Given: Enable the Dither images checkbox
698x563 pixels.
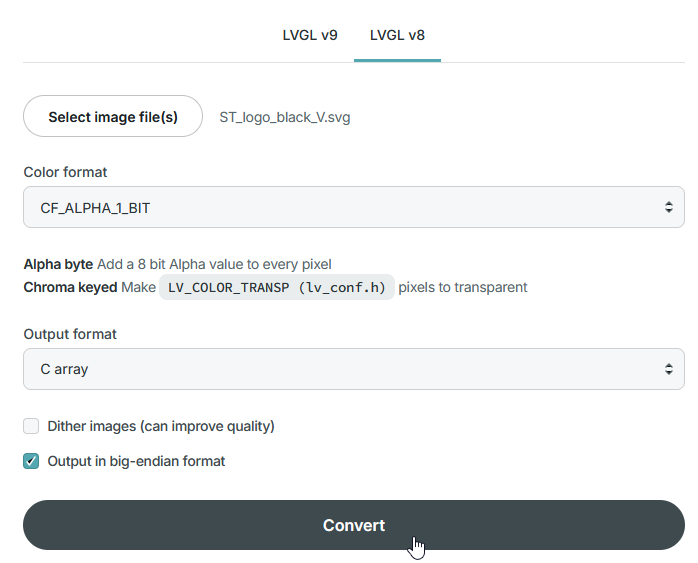Looking at the screenshot, I should point(31,426).
